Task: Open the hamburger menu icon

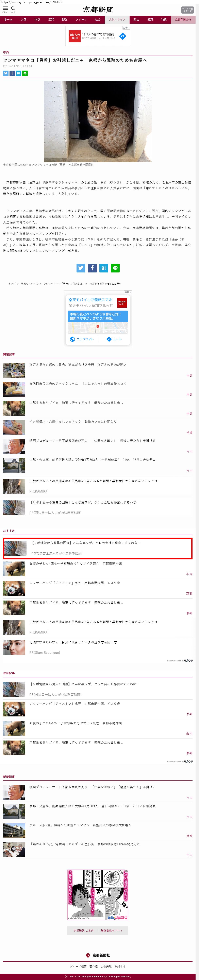Action: click(5, 8)
